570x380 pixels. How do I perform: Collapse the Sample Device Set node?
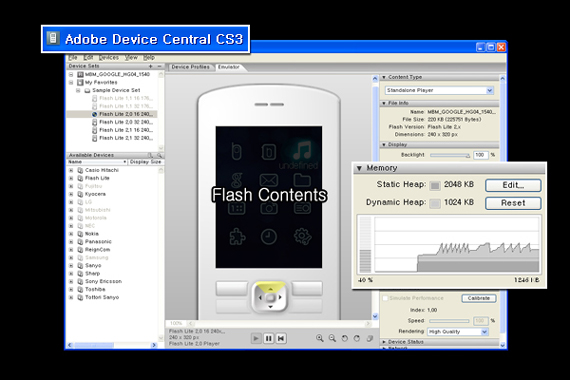pyautogui.click(x=78, y=90)
